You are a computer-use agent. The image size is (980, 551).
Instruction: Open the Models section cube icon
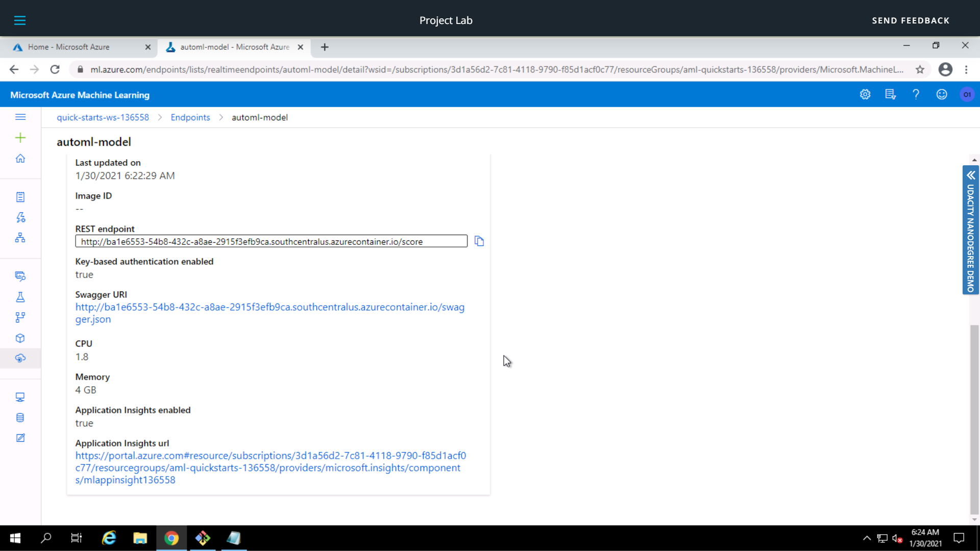click(x=20, y=338)
